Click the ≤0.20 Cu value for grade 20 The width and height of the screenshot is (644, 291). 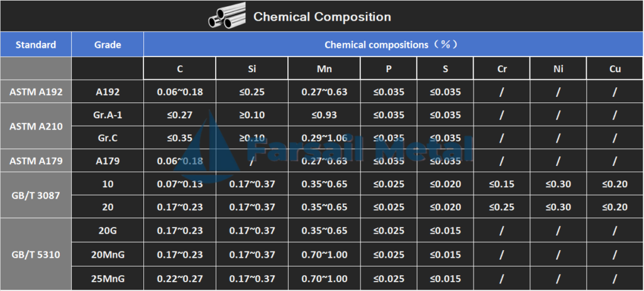click(x=615, y=207)
